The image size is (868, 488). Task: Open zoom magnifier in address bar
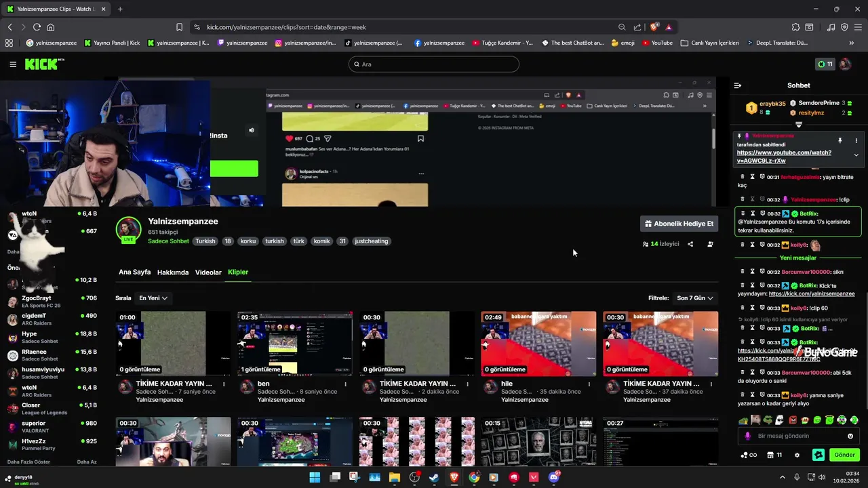622,27
